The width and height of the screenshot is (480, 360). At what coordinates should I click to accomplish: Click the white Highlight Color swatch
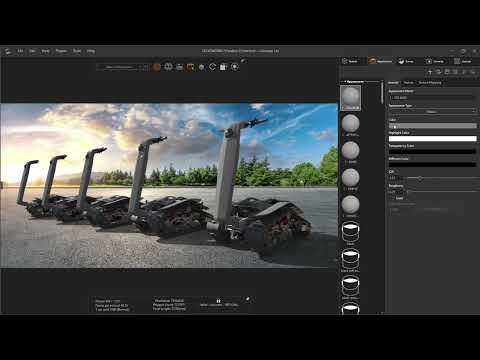coord(433,139)
